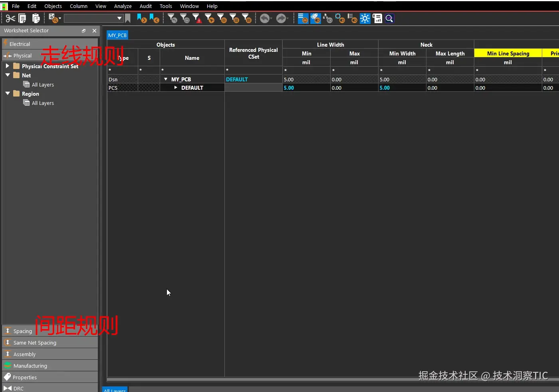Screen dimensions: 559x392
Task: Float the Worksheet Selector panel
Action: coord(83,31)
